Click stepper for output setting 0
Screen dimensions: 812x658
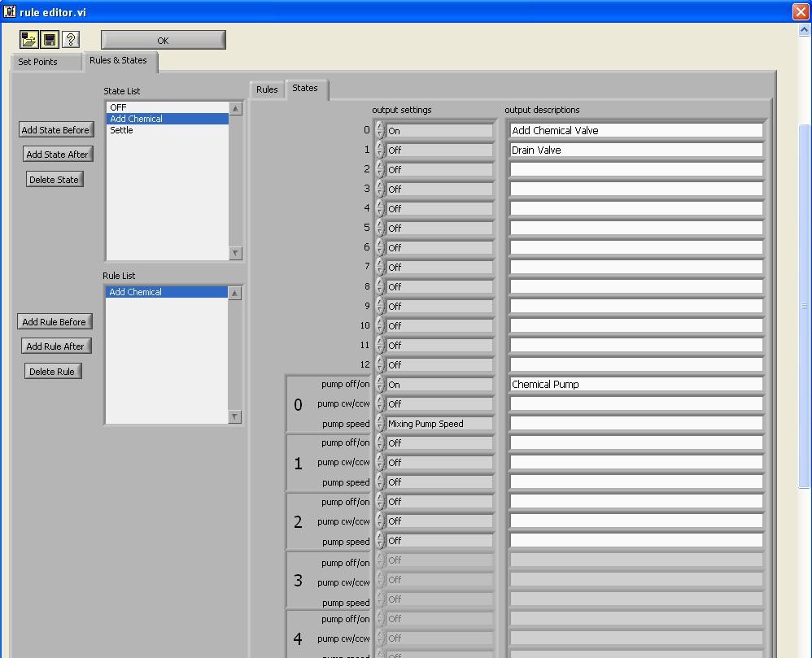click(x=380, y=130)
